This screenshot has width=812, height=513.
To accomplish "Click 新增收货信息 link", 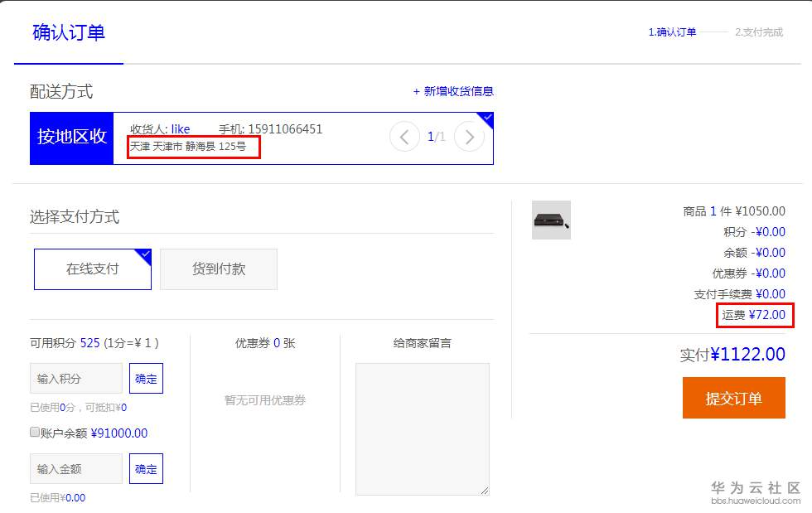I will (453, 92).
